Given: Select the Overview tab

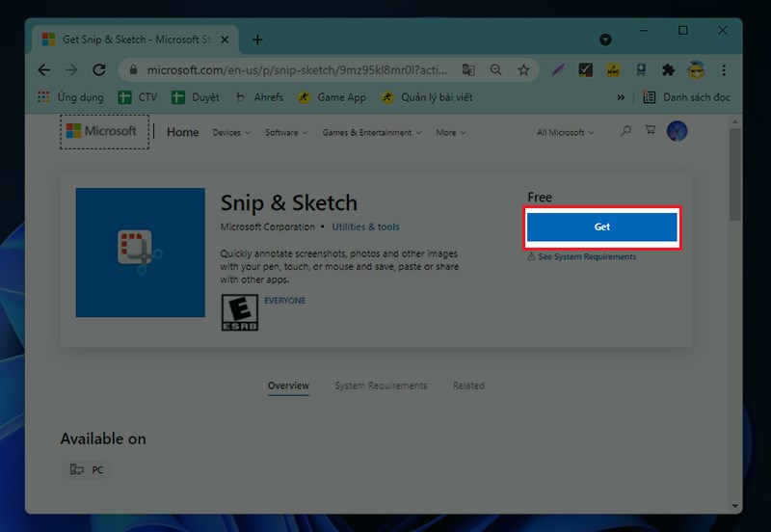Looking at the screenshot, I should click(288, 386).
